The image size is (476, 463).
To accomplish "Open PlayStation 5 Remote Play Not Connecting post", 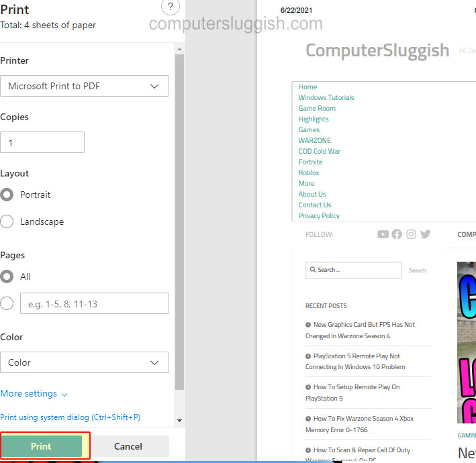I will (355, 362).
